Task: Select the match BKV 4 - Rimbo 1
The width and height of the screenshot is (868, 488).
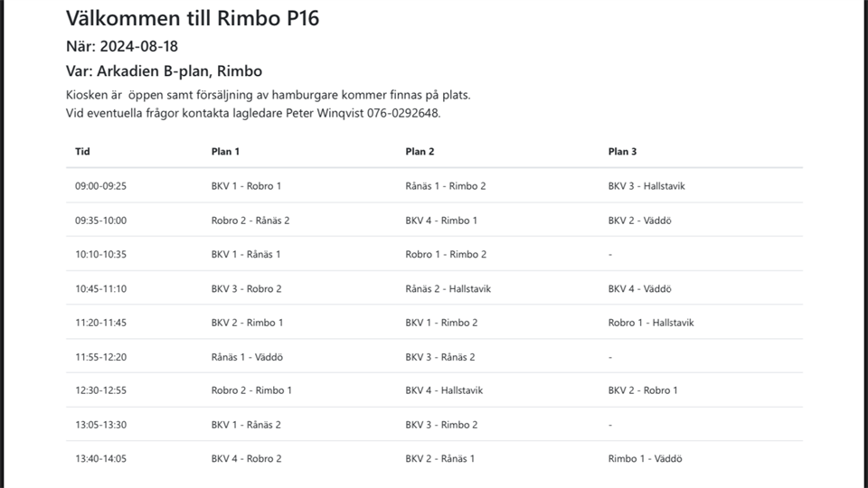Action: [x=441, y=221]
